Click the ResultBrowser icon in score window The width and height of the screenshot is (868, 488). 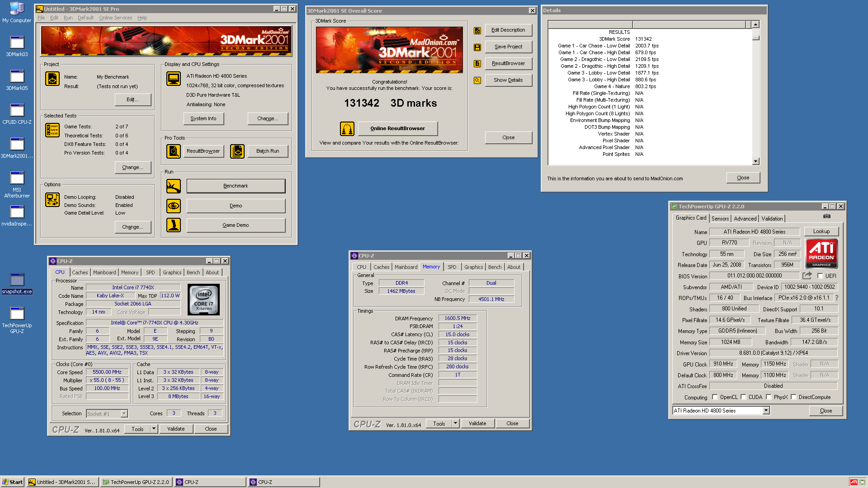tap(477, 64)
